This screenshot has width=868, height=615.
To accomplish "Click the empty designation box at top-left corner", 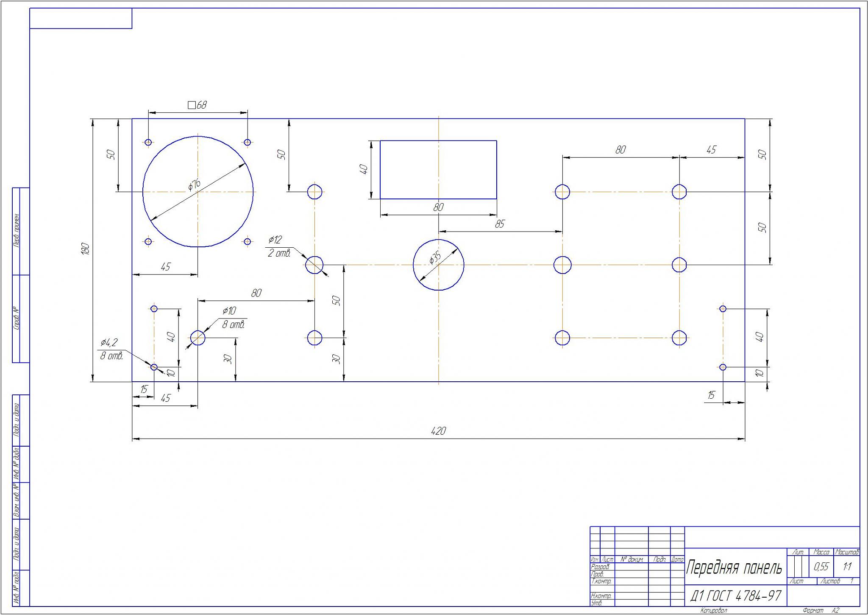I will 81,18.
